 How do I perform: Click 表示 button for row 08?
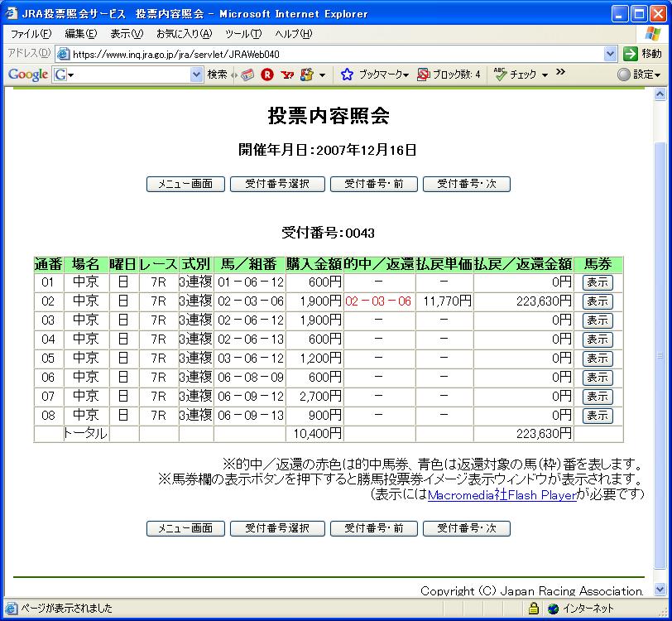tap(598, 416)
